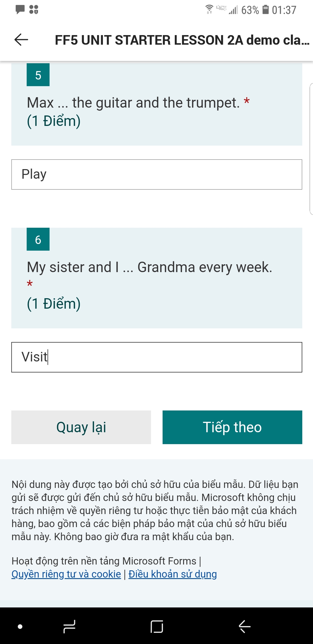Tap the question number 5 badge
Screen dimensions: 313x644
(38, 75)
